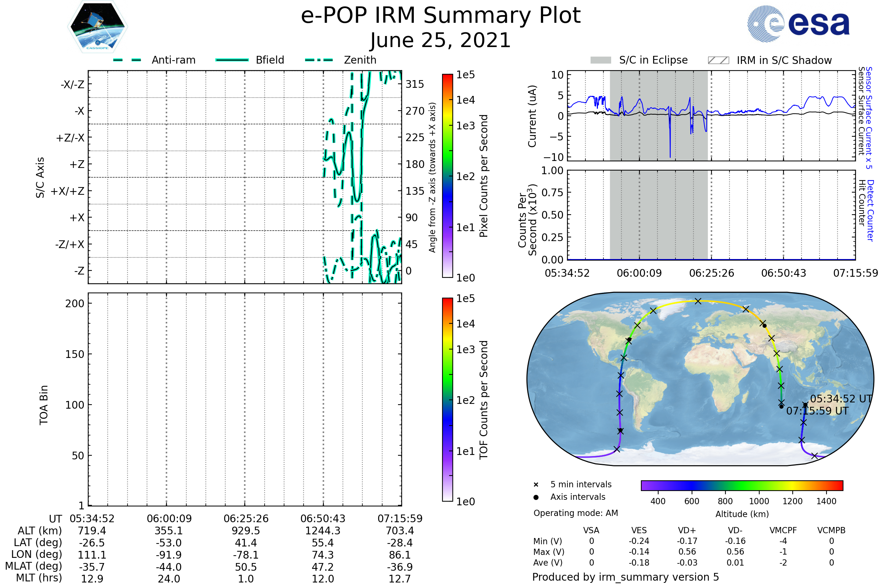The width and height of the screenshot is (882, 588).
Task: Click the Bfield solid line legend marker
Action: (x=232, y=60)
